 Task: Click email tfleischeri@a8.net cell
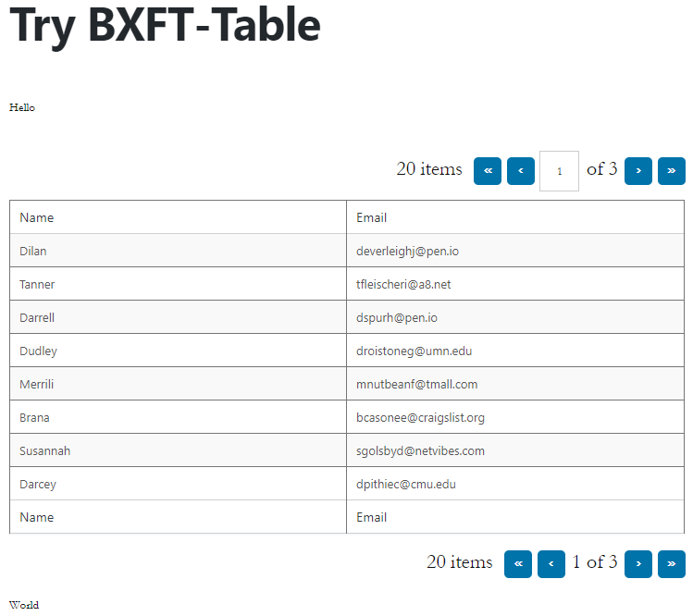515,284
